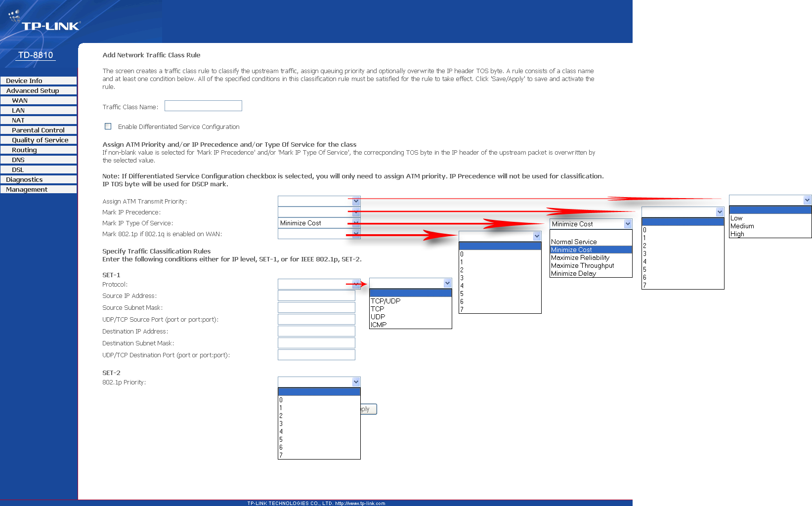Open the Diagnostics page
Screen dimensions: 812x506
(39, 179)
